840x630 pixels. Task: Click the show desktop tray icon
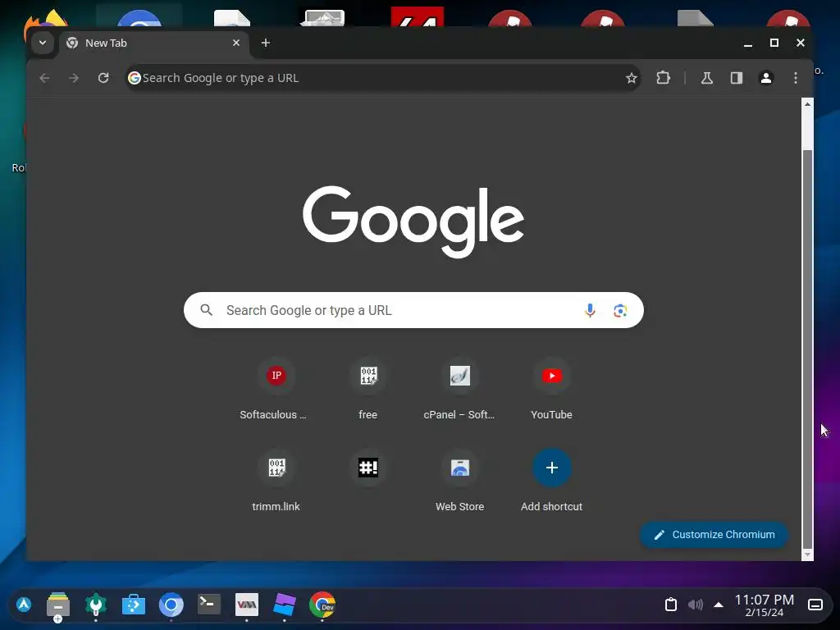point(815,605)
